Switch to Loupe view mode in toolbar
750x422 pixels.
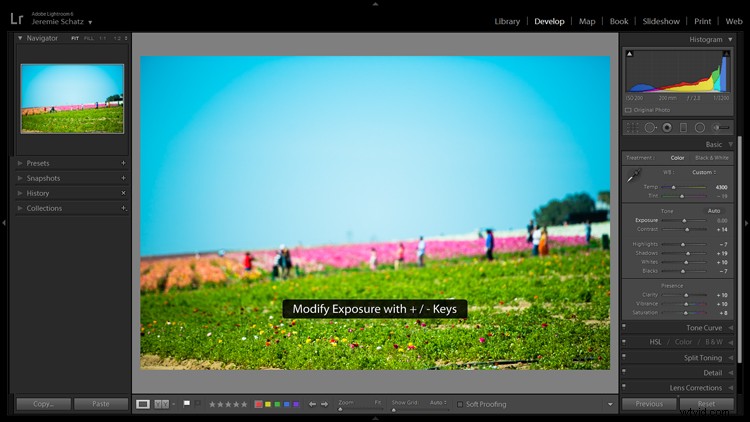click(x=143, y=404)
